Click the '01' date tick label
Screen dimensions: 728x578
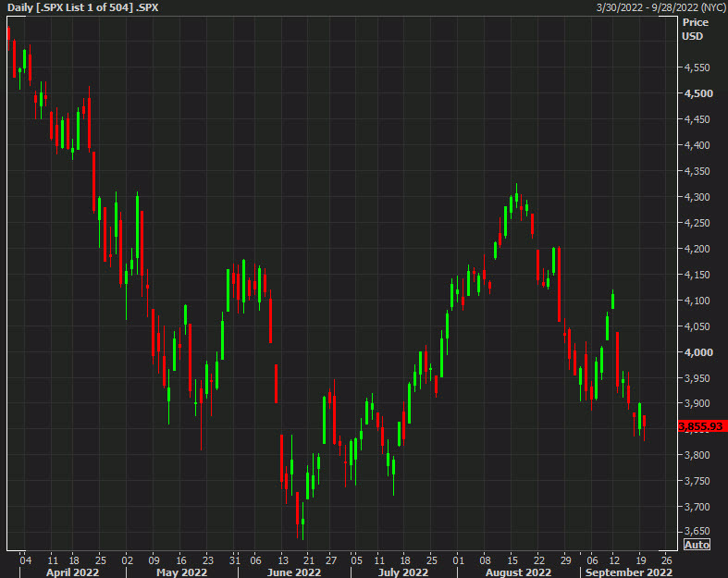coord(458,560)
